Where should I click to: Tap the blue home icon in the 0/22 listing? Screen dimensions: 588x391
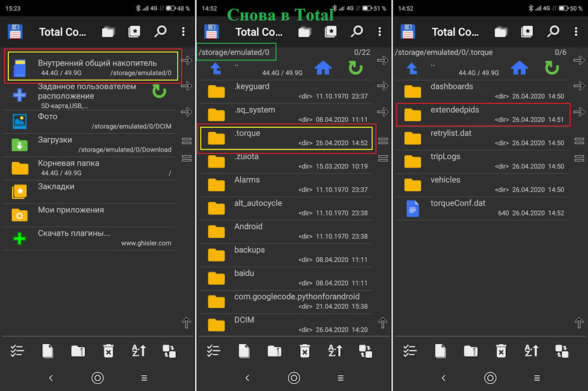323,68
